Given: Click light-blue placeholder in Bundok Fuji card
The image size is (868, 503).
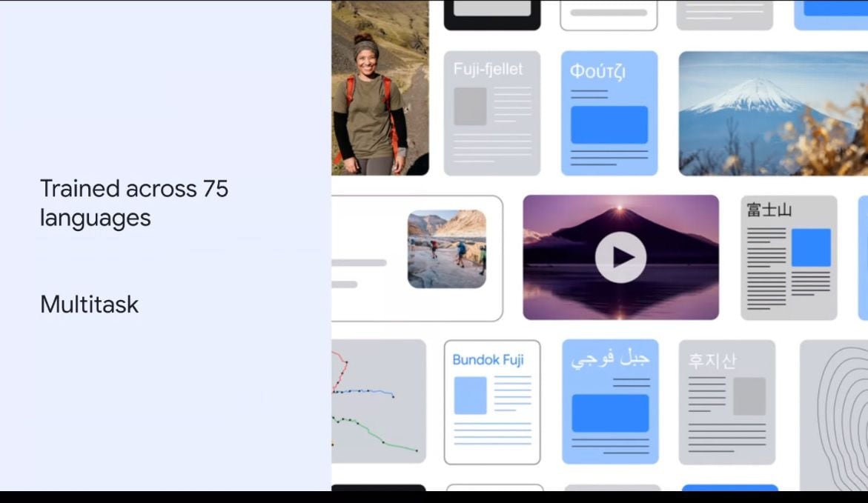Looking at the screenshot, I should click(470, 395).
